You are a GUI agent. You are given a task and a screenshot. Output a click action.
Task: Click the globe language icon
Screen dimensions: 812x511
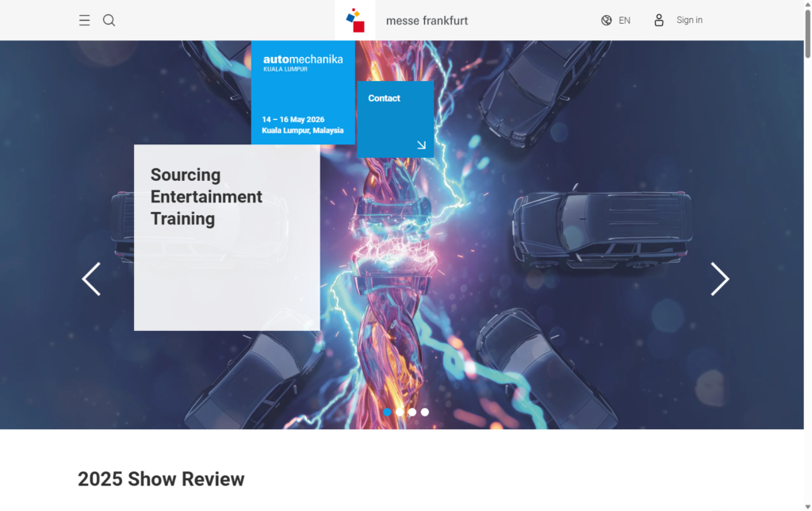click(606, 20)
